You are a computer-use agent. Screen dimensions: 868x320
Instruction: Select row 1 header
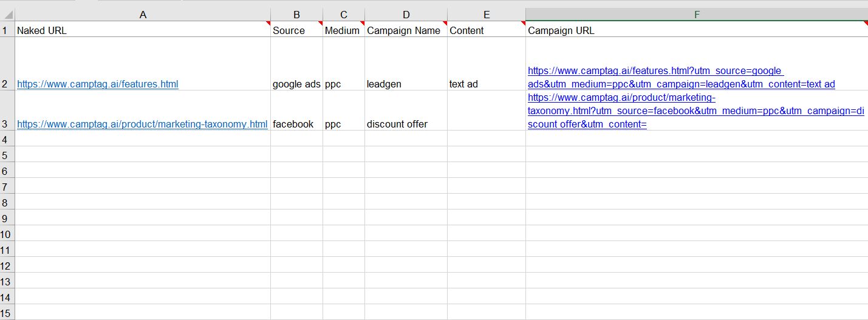7,30
